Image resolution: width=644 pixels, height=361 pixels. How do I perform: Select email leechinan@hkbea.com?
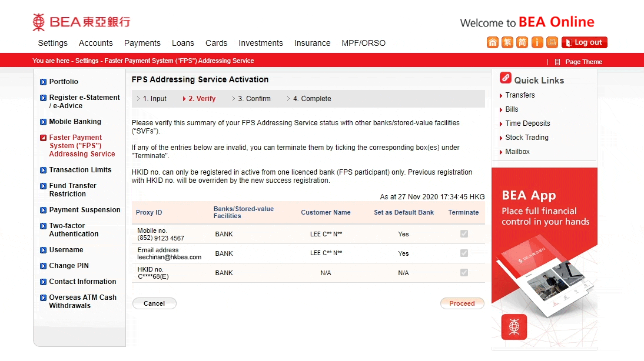coord(169,258)
